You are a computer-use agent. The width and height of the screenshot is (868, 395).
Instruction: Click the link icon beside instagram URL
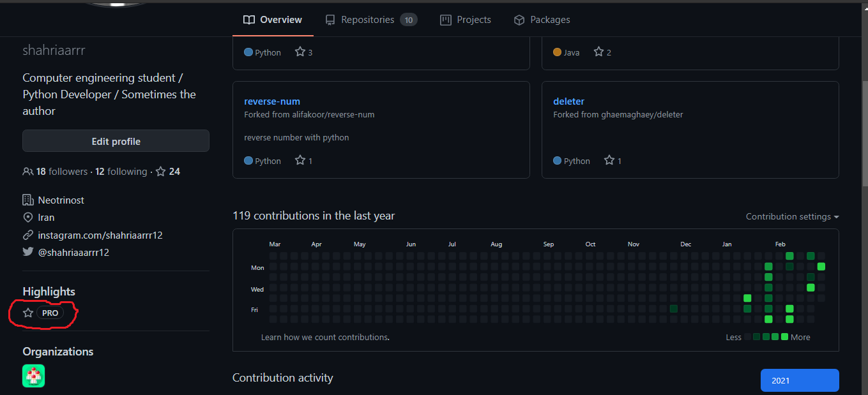28,235
